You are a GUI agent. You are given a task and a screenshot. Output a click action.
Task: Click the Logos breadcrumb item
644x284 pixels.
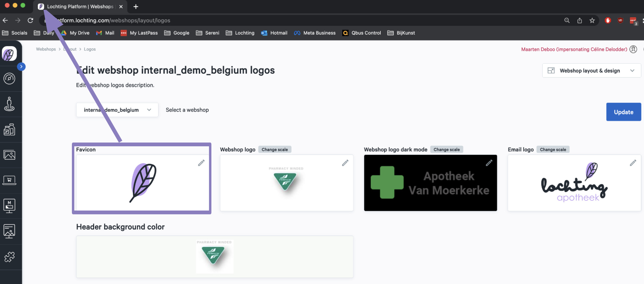coord(90,49)
